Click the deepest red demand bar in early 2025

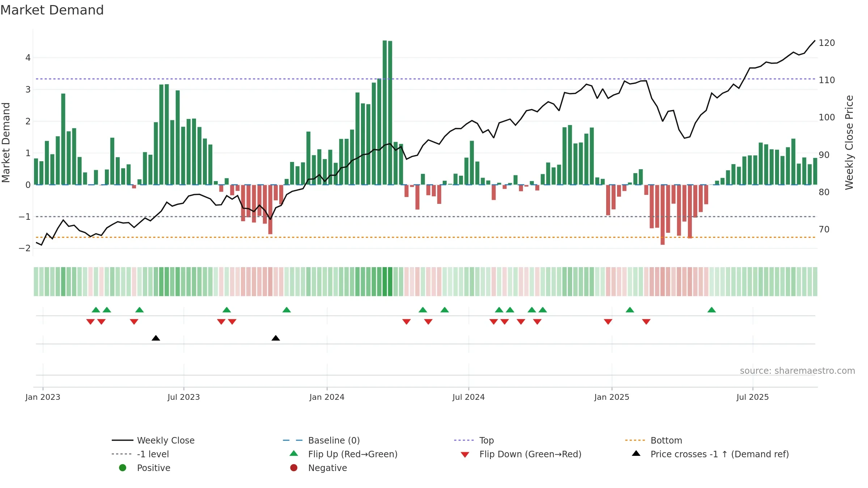pyautogui.click(x=663, y=215)
